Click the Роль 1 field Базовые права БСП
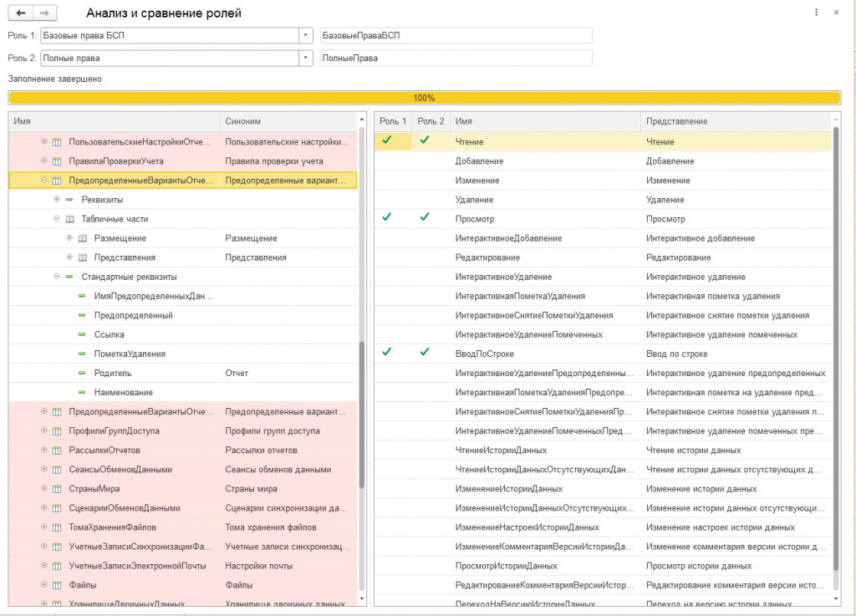 click(x=170, y=35)
